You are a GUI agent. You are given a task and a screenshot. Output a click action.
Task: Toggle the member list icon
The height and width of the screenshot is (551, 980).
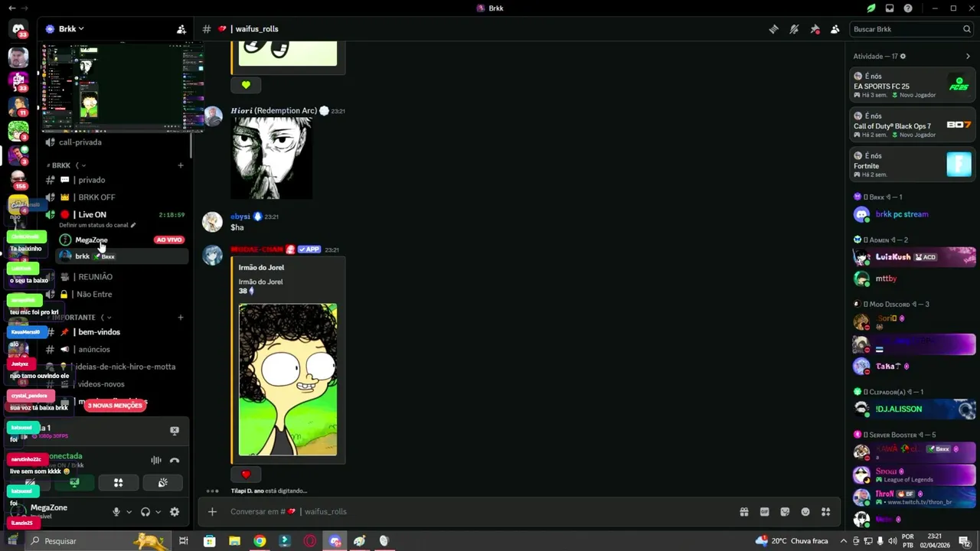click(835, 29)
